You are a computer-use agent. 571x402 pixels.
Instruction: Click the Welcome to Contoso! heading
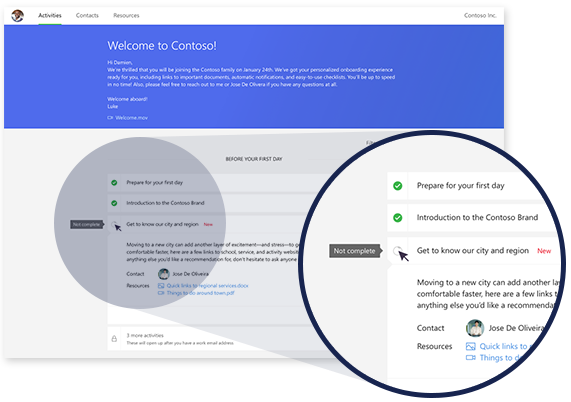162,46
